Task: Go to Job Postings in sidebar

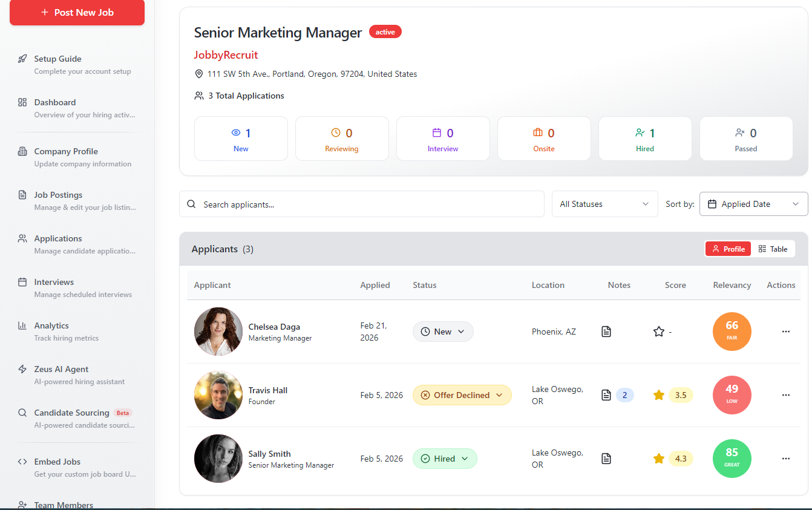Action: 58,195
